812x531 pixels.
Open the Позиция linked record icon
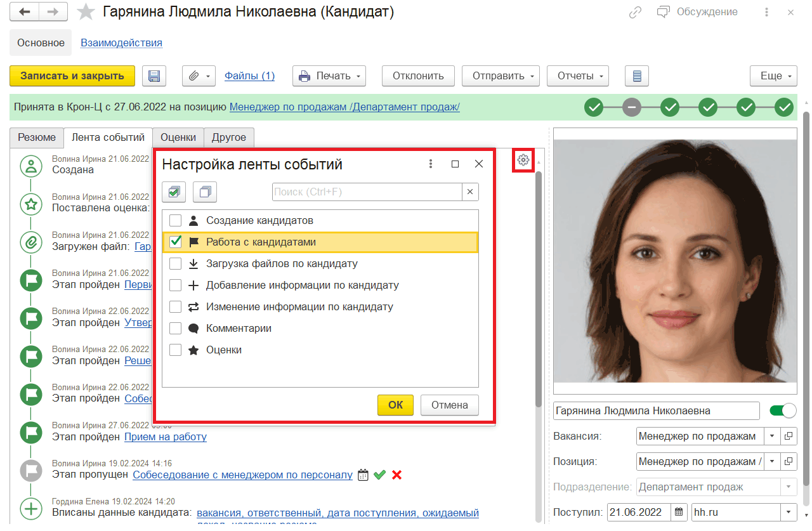click(788, 462)
